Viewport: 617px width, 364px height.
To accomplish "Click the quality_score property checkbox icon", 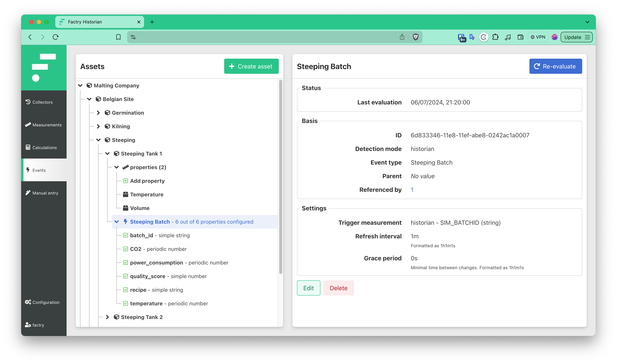I will [x=126, y=276].
